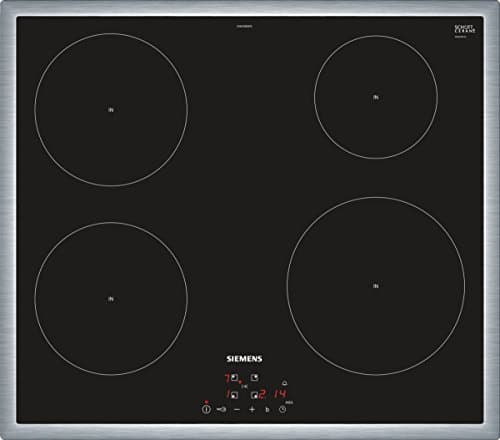Tap the red level 2 display digit
The width and height of the screenshot is (500, 440).
tap(262, 395)
